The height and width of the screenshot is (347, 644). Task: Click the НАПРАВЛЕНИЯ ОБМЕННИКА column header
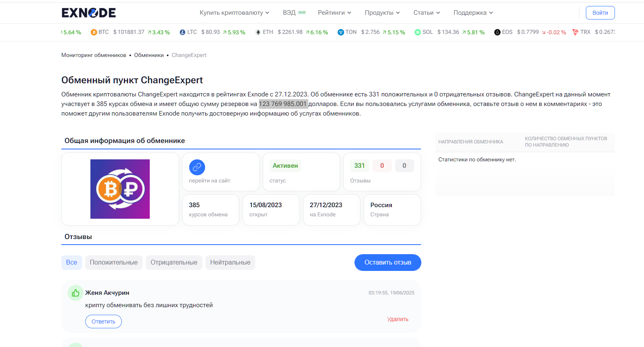[x=471, y=142]
